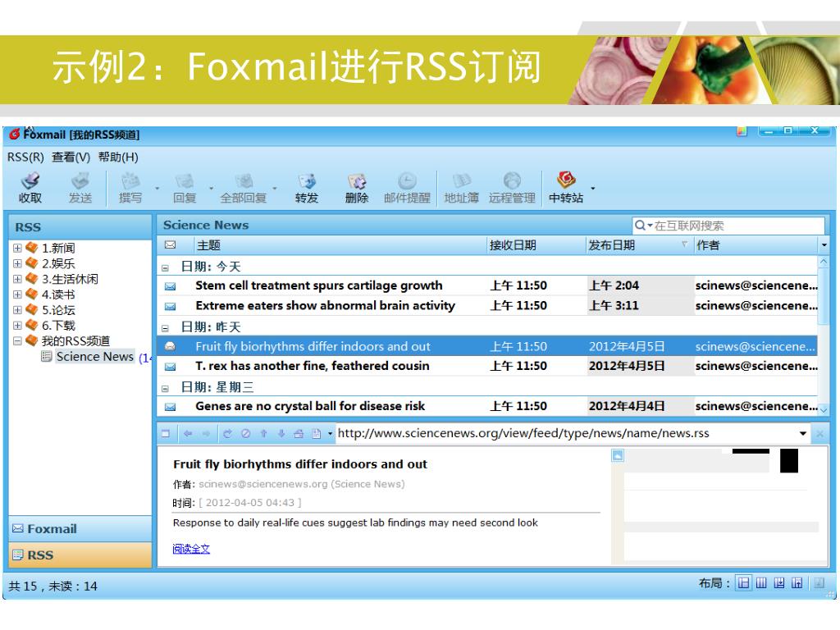Click the 阅读全文 link
840x630 pixels.
point(191,549)
